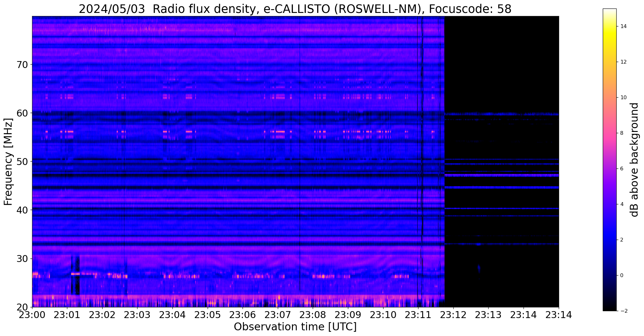Click the 23:13 time tick label
This screenshot has width=644, height=336.
488,315
